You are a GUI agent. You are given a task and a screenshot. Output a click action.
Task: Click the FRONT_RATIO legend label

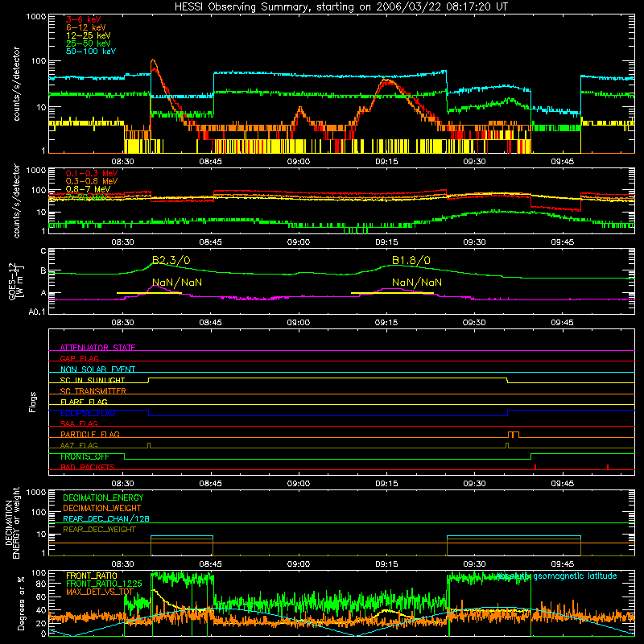coord(92,576)
